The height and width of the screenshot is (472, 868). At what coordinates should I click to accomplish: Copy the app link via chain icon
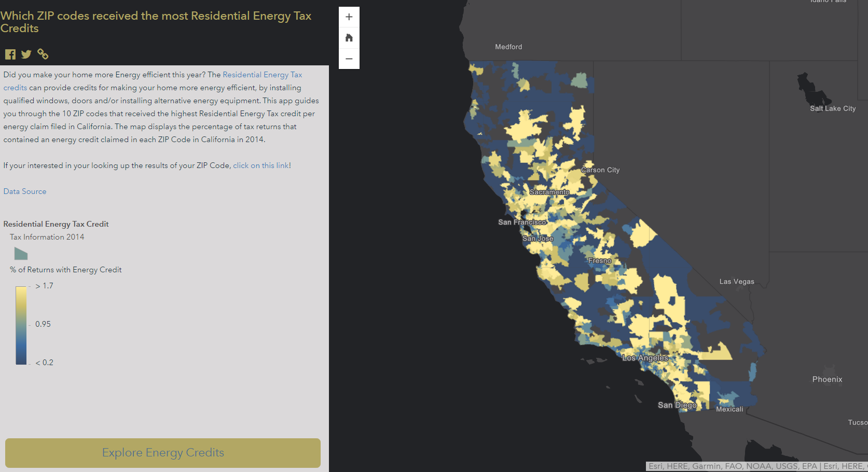[x=43, y=54]
